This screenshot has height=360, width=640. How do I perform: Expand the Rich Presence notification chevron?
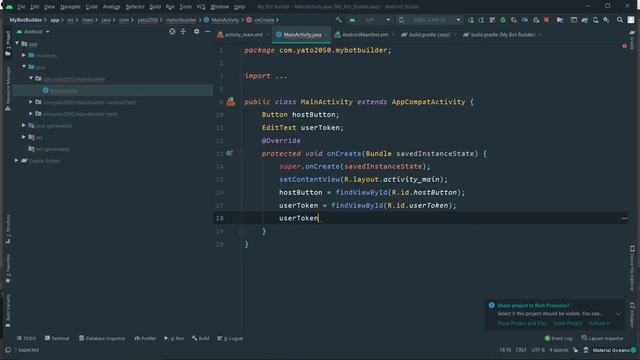pos(618,314)
